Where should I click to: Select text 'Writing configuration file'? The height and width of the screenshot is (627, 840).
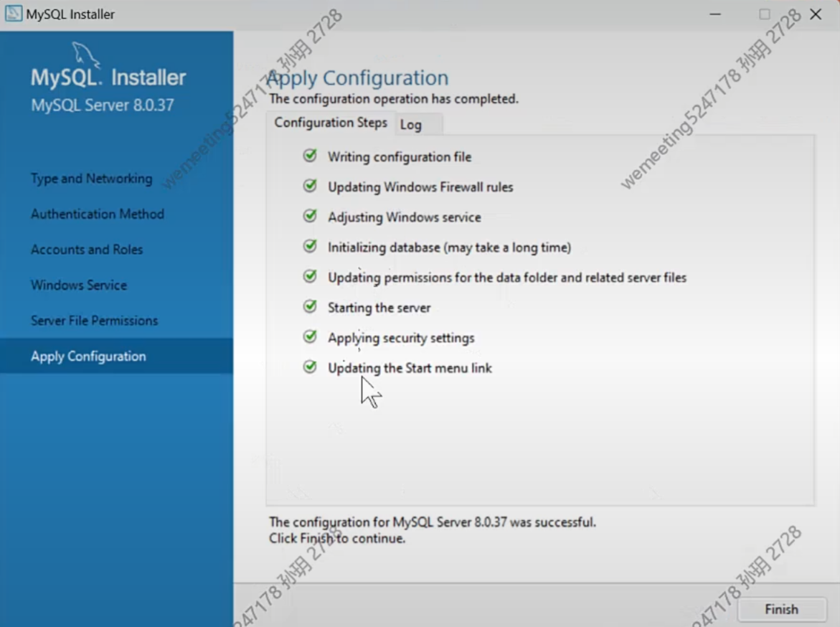[x=400, y=157]
